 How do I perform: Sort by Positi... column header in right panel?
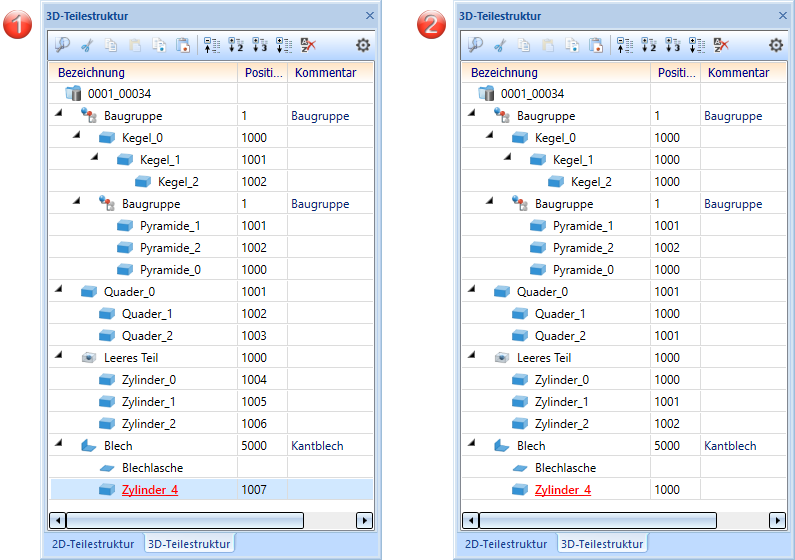(676, 72)
